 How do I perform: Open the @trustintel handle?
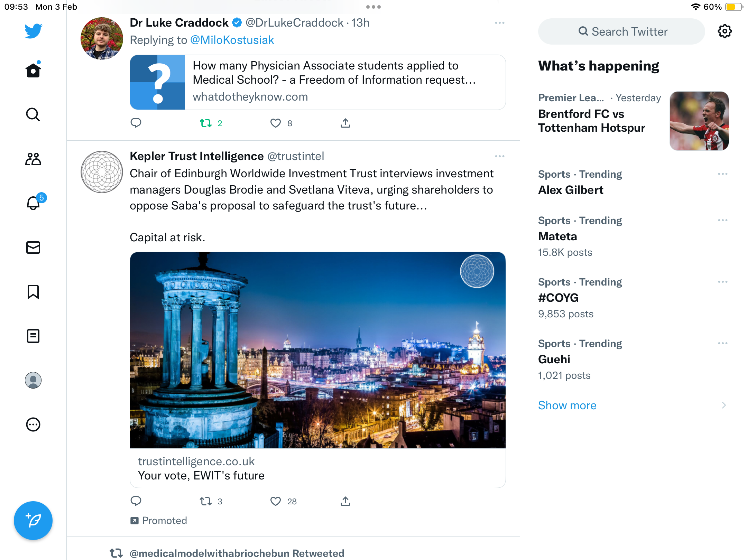(296, 156)
